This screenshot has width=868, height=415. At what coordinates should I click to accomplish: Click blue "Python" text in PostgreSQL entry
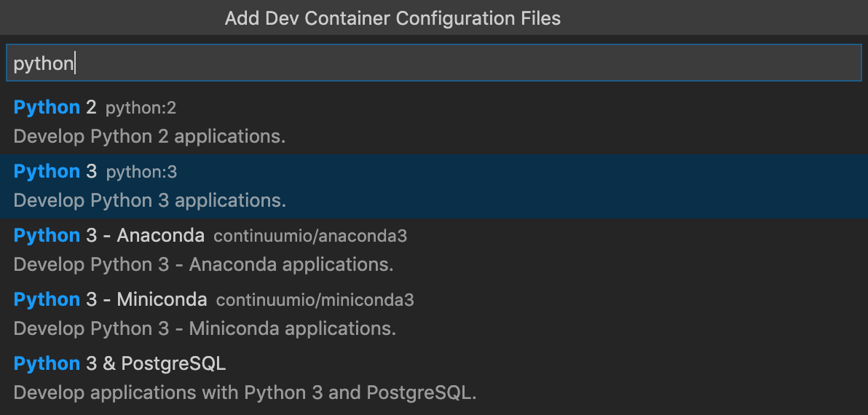[47, 364]
